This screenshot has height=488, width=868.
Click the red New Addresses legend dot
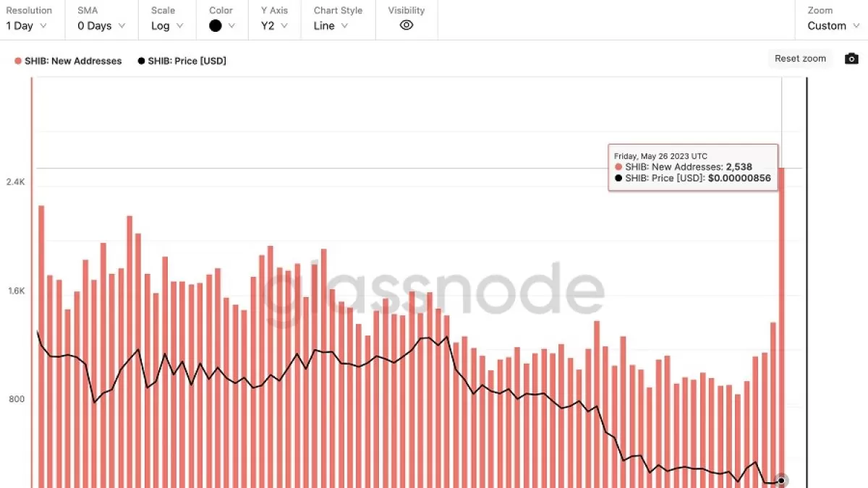point(18,61)
